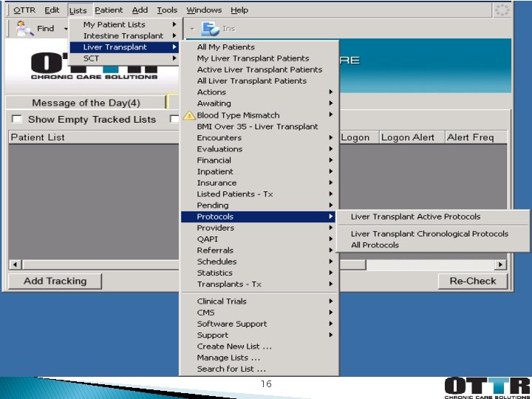Open the Financial submenu
The image size is (532, 399).
[x=259, y=160]
